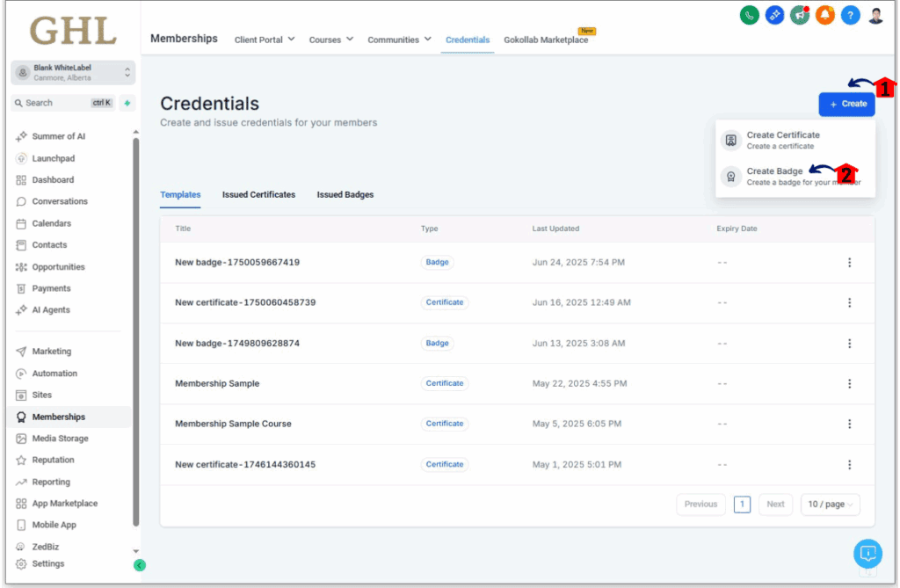Click the blue Create button
900x588 pixels.
846,104
